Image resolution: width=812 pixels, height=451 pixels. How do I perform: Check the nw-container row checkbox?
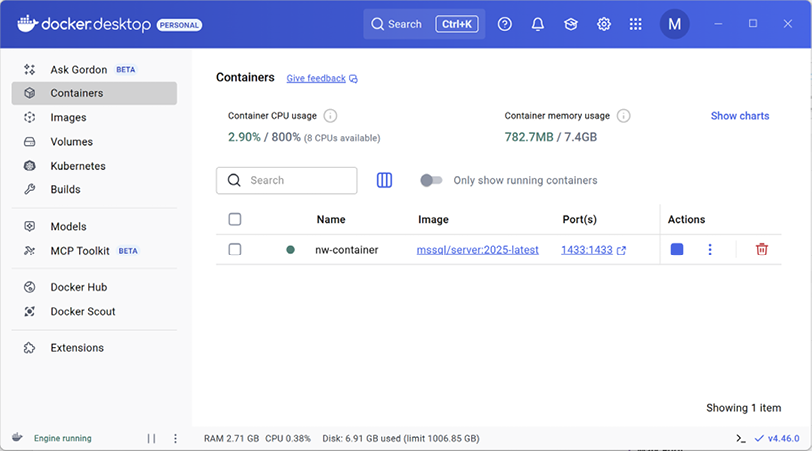click(x=235, y=250)
